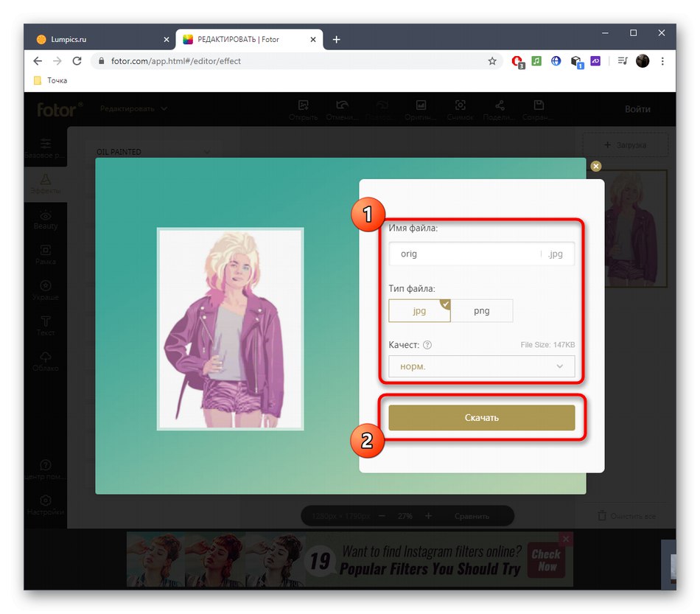Click the Открыть open icon
Screen dimensions: 700x614
point(303,110)
